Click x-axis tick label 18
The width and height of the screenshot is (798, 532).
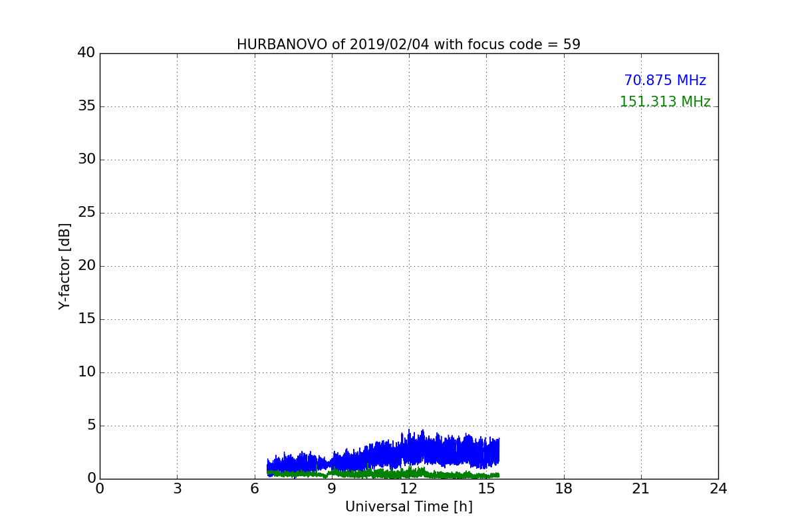click(564, 489)
